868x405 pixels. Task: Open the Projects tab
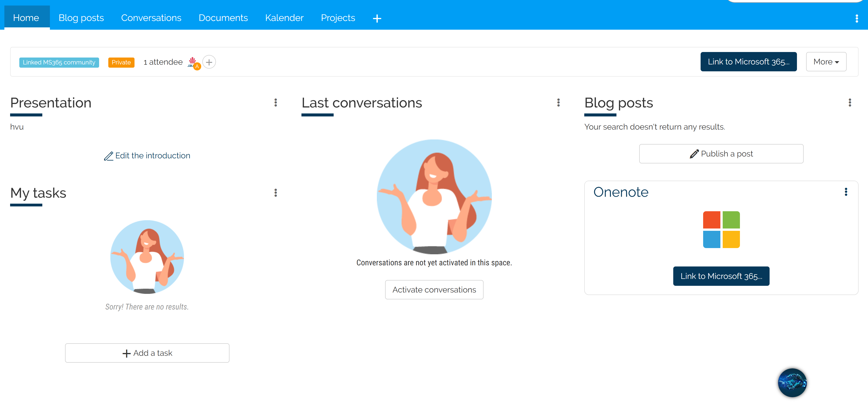click(x=338, y=18)
